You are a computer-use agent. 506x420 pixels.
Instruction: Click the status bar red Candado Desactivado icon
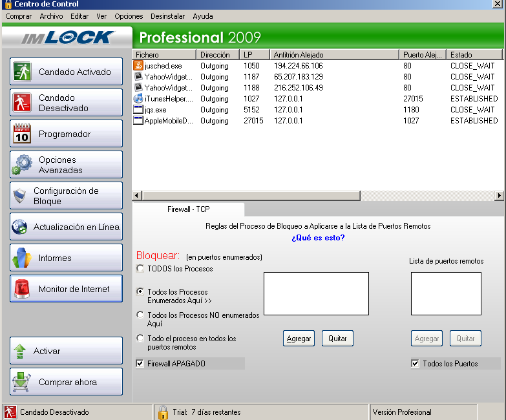pos(10,412)
